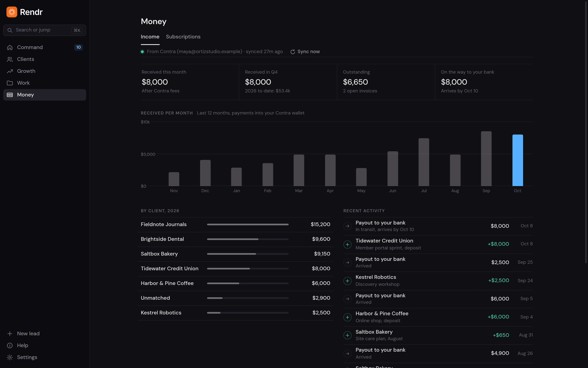Click arrow icon of $6,000 bank payout
588x368 pixels.
point(347,299)
